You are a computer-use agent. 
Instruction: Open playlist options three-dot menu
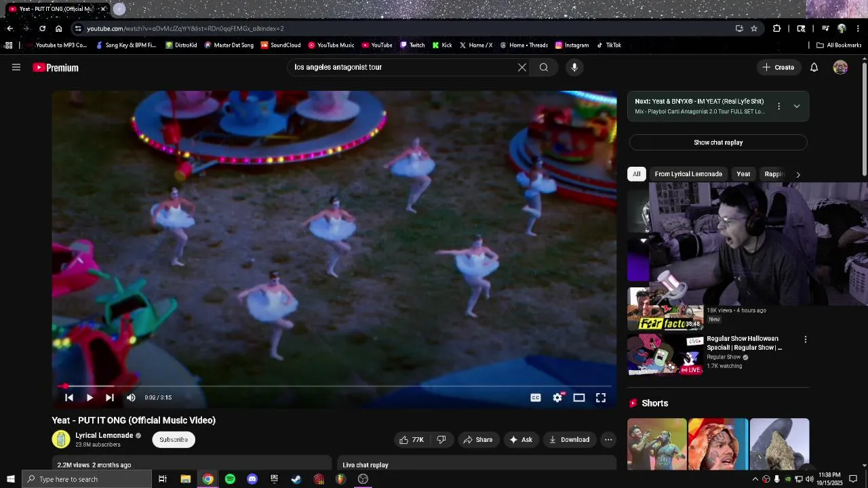778,106
